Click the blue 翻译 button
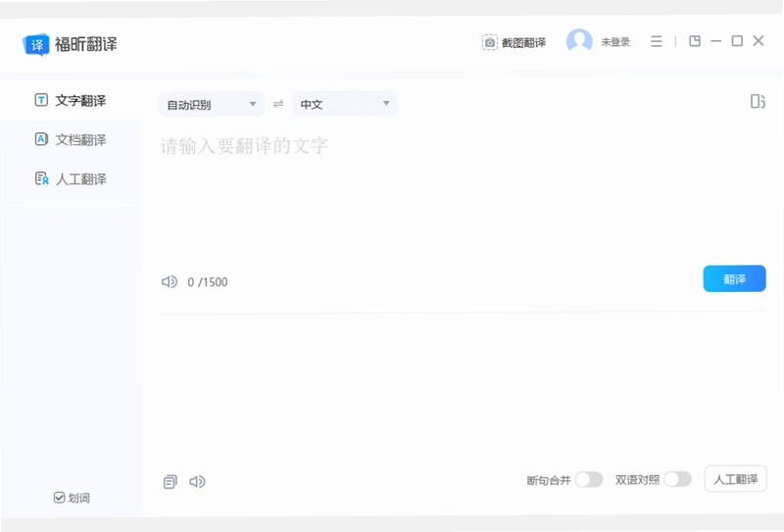 [734, 278]
